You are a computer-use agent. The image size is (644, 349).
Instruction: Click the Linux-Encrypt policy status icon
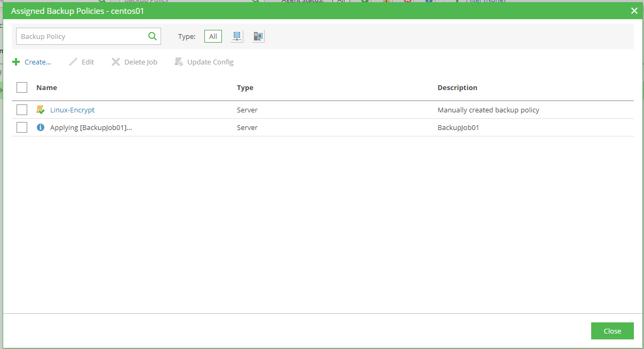[41, 110]
